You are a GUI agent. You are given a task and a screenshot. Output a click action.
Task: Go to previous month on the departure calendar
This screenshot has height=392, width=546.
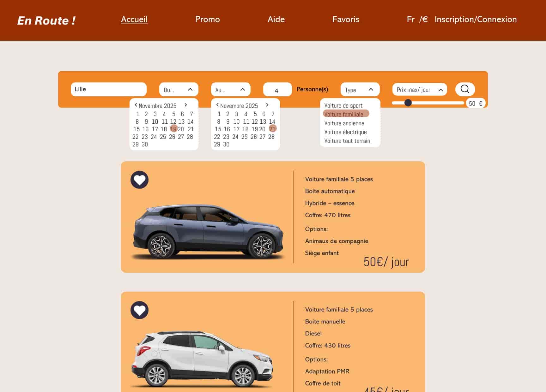pos(136,105)
